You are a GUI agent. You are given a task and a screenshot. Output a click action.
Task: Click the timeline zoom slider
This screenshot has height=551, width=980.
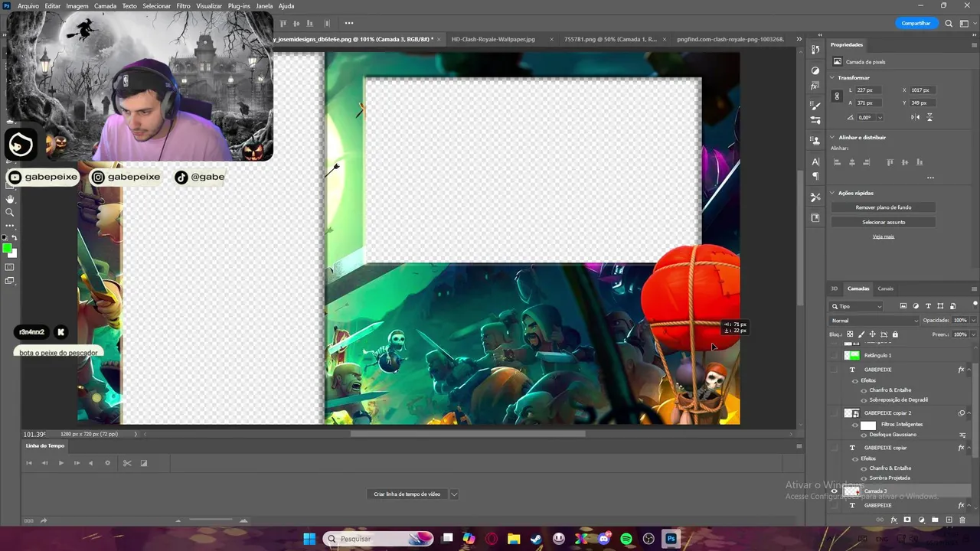pos(211,521)
